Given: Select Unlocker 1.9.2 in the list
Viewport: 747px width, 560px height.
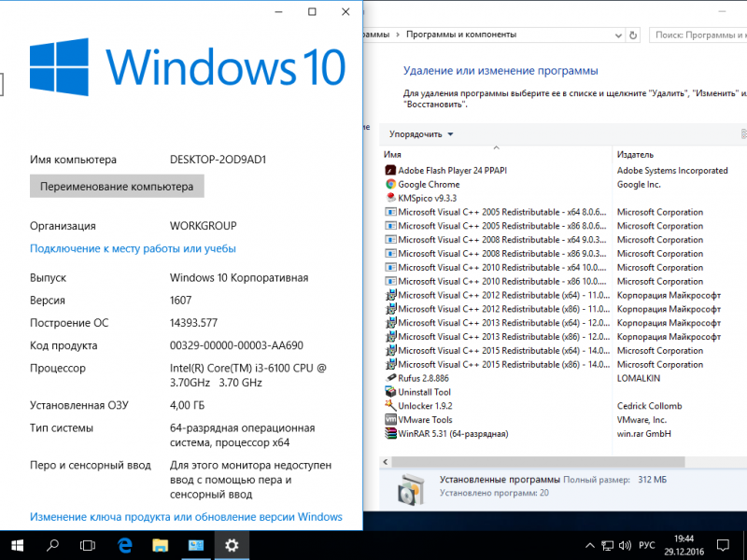Looking at the screenshot, I should coord(426,406).
